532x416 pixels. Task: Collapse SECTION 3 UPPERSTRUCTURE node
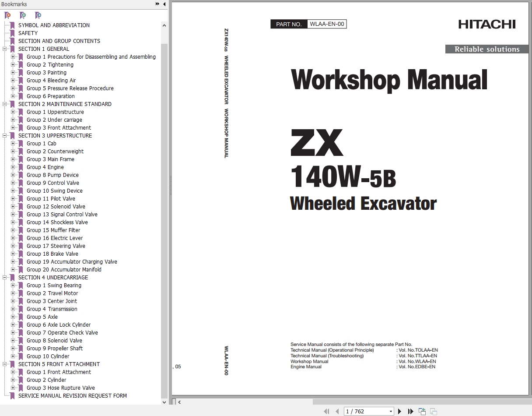(4, 136)
